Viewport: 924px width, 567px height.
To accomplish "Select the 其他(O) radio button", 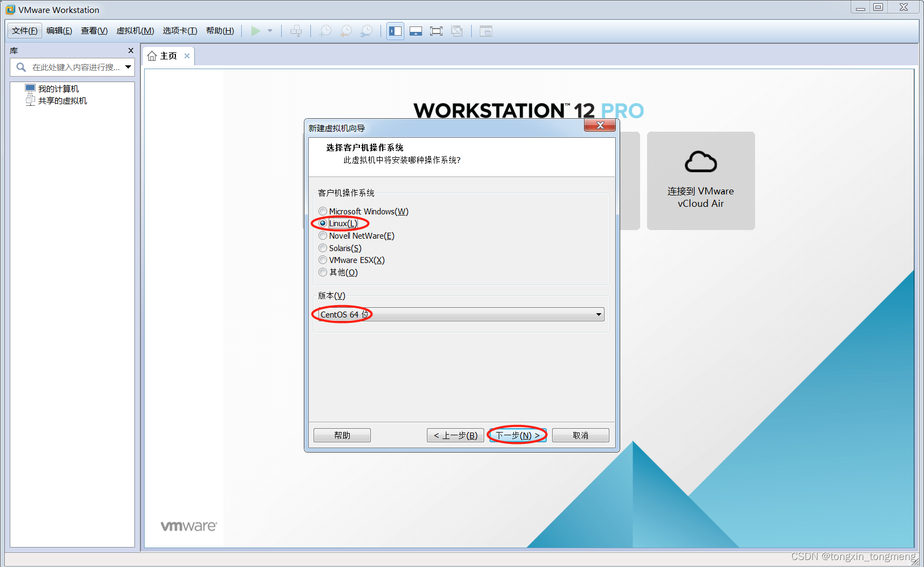I will coord(323,272).
